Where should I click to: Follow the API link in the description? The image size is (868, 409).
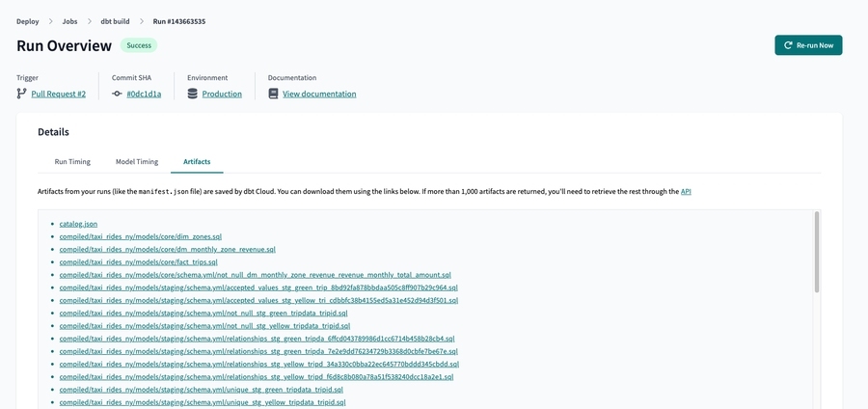pyautogui.click(x=686, y=192)
